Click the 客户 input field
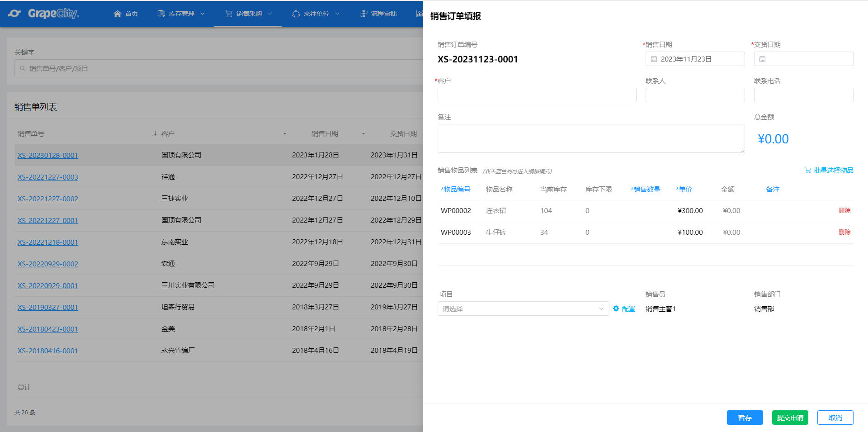868x432 pixels. 537,95
